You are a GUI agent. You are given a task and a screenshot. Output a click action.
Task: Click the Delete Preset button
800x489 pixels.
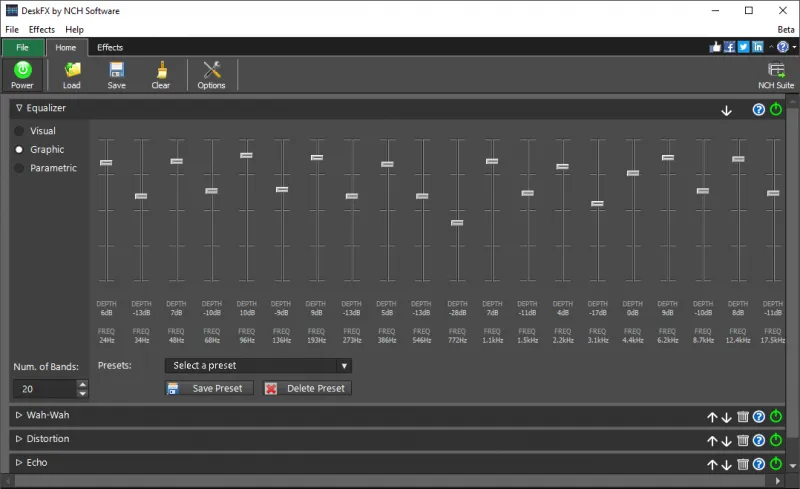point(307,388)
